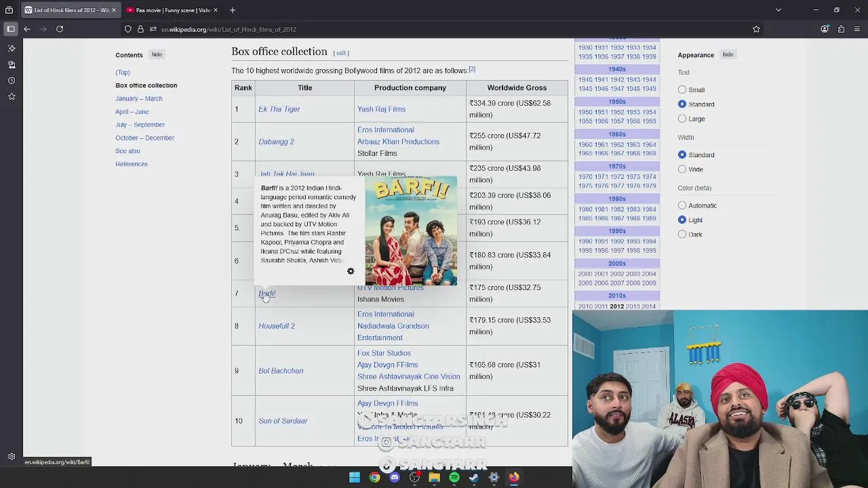This screenshot has width=868, height=488.
Task: Click the site security padlock icon
Action: point(140,29)
